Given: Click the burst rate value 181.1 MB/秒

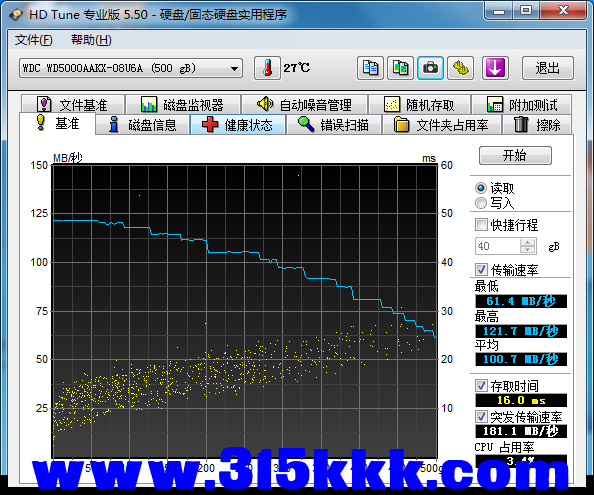Looking at the screenshot, I should 521,431.
